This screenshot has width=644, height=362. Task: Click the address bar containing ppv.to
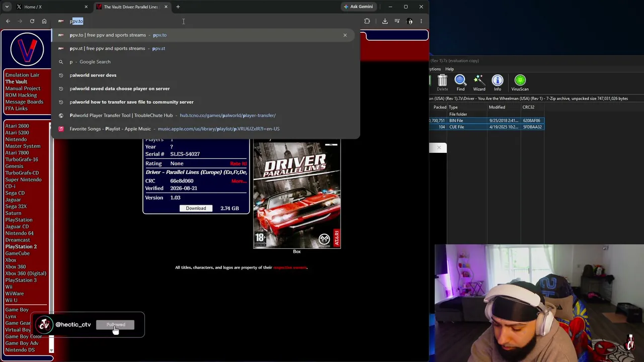point(206,21)
